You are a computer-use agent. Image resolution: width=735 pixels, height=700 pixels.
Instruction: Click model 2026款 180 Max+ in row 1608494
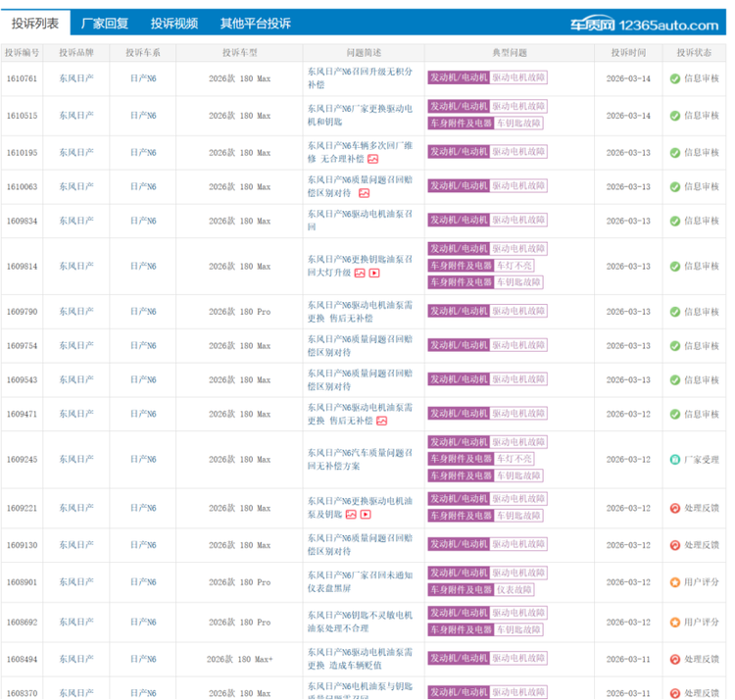click(239, 659)
